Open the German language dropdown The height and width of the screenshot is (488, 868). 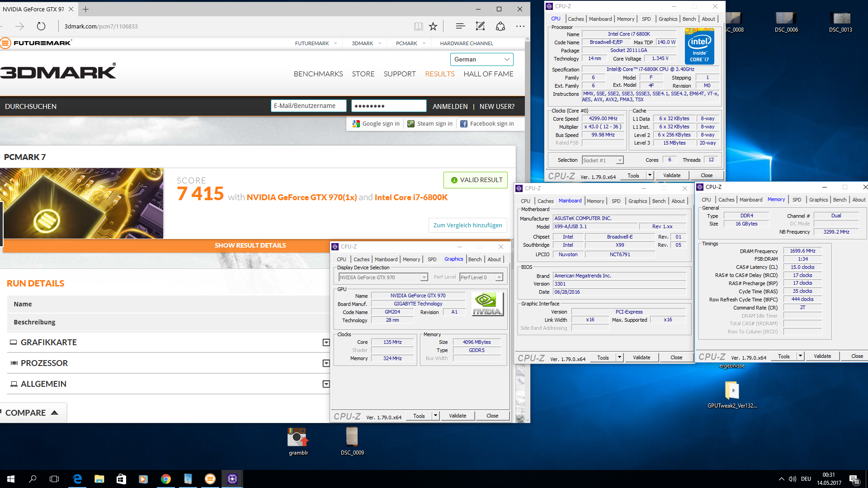coord(481,59)
